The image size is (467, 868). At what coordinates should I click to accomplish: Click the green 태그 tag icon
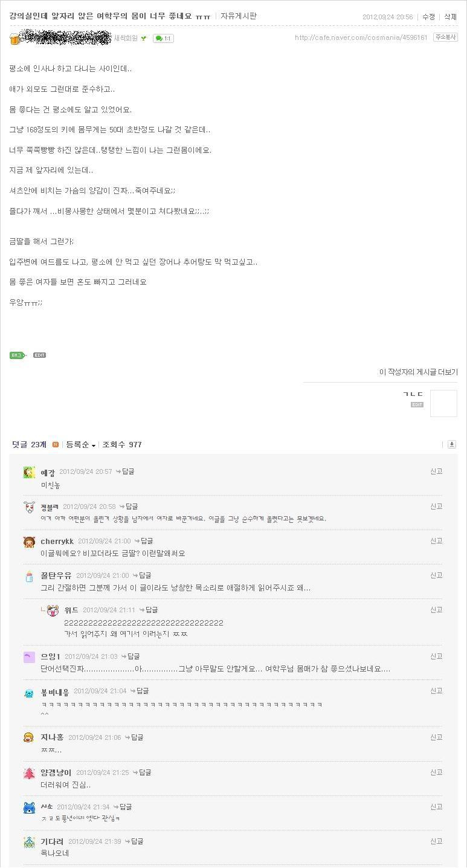point(17,355)
